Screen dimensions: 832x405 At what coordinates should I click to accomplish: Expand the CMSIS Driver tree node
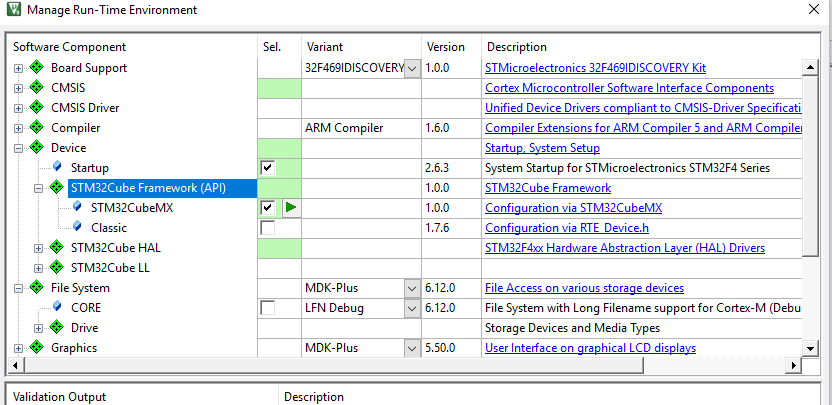coord(19,108)
